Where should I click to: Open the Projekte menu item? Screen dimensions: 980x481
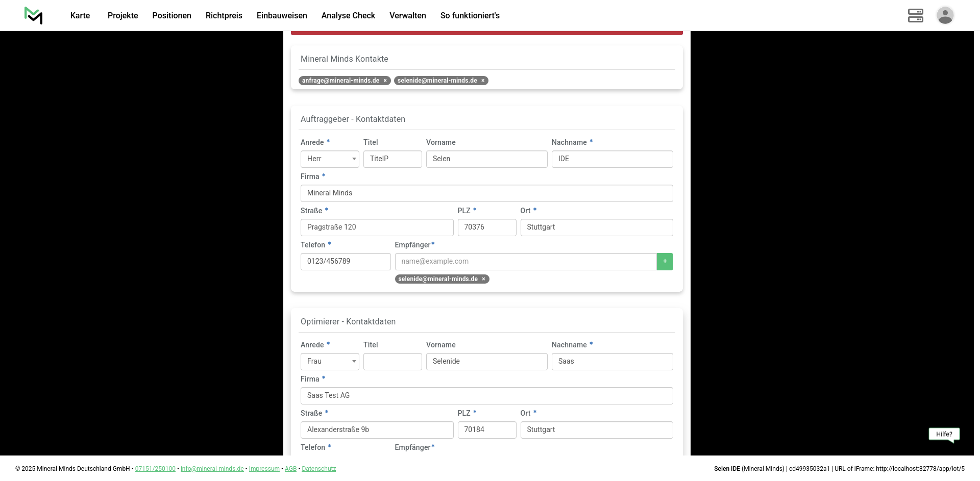click(x=122, y=15)
